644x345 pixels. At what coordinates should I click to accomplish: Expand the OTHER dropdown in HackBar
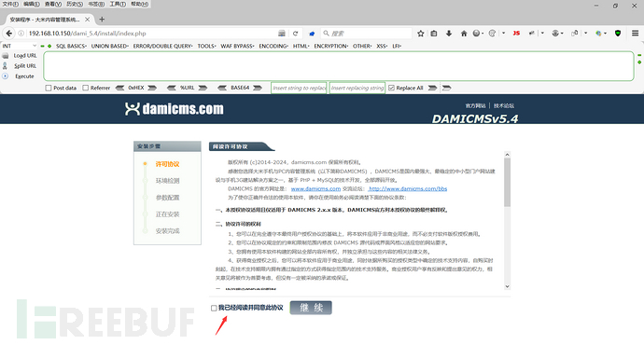[362, 46]
